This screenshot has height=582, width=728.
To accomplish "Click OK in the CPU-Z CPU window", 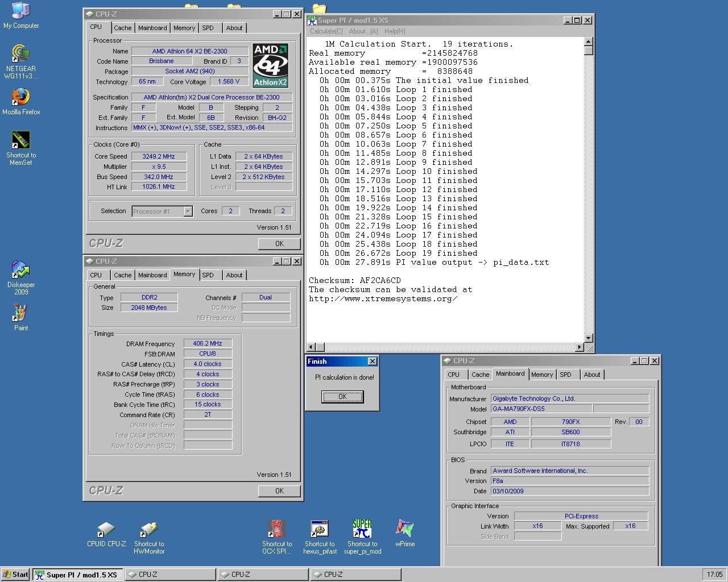I will tap(279, 244).
